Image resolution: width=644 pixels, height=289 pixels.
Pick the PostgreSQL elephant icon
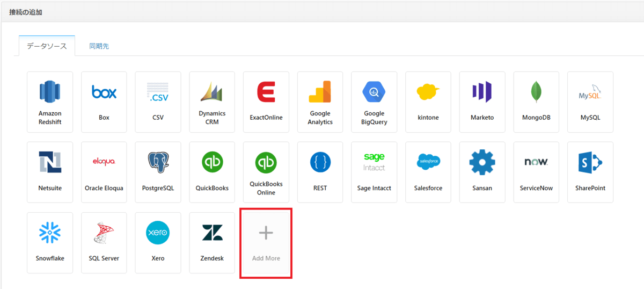(x=158, y=162)
